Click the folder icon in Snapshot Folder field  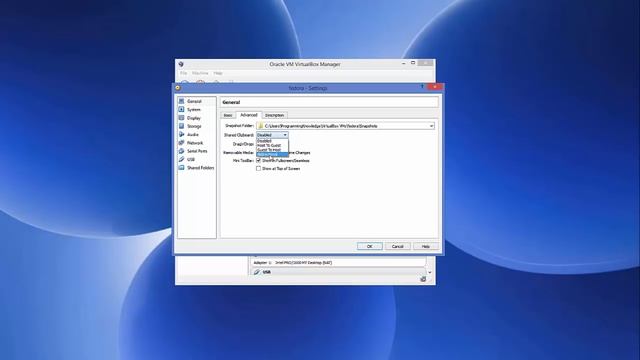(260, 126)
